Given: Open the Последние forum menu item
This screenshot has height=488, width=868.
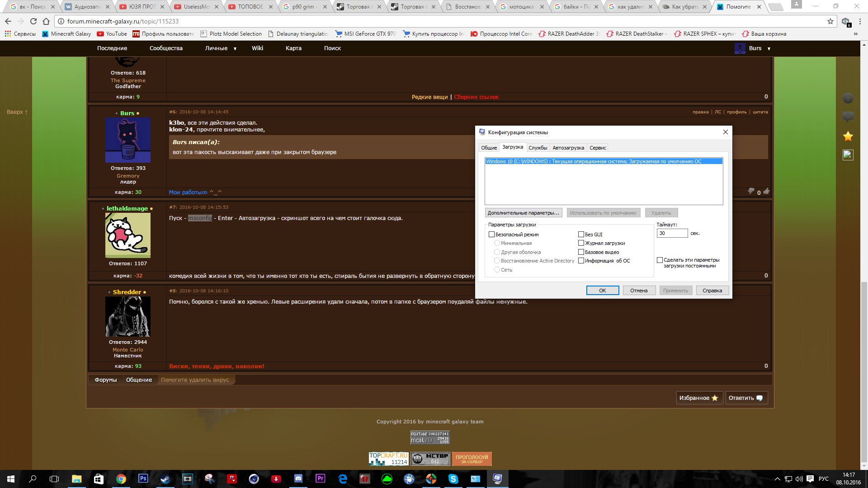Looking at the screenshot, I should click(112, 48).
